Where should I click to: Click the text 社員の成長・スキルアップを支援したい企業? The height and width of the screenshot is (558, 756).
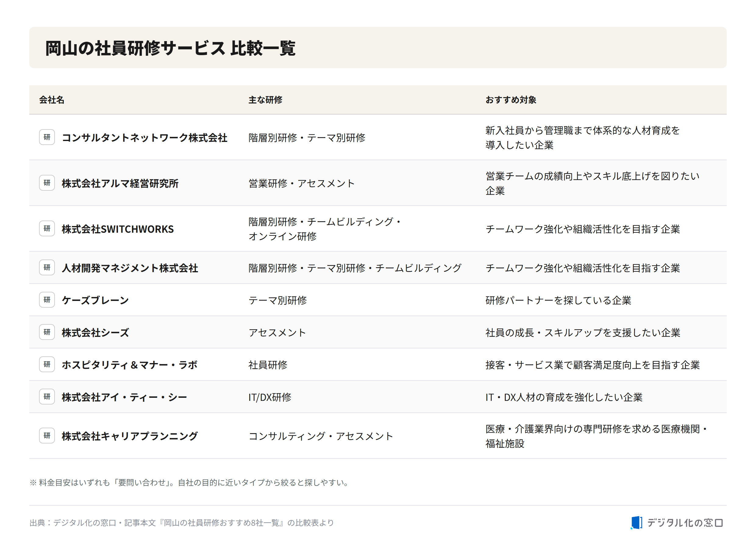(583, 333)
